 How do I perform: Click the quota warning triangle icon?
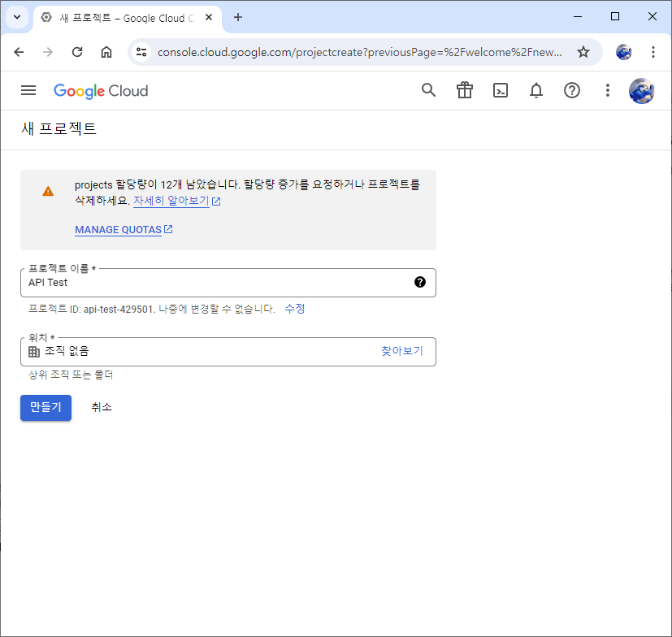[48, 191]
